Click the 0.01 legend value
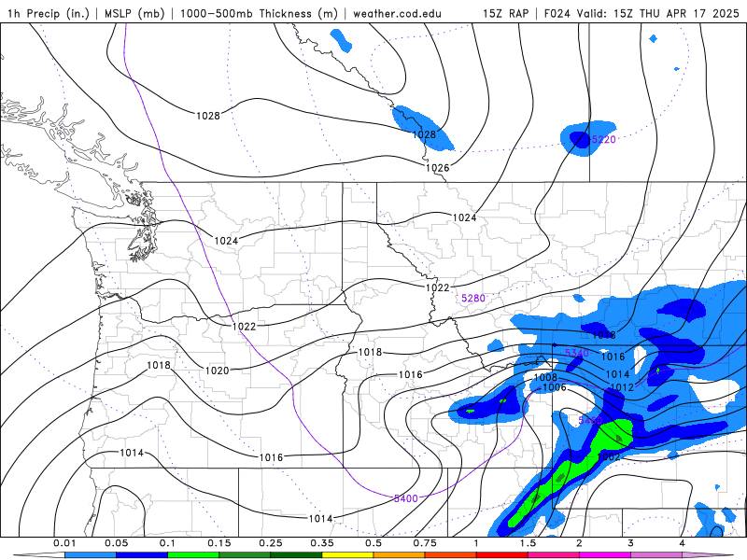The image size is (747, 560). tap(64, 543)
